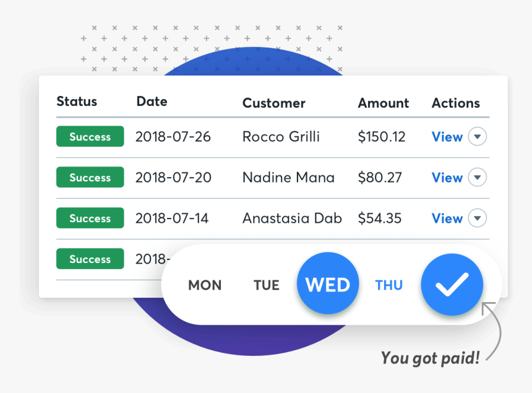
Task: Click the Success badge for 2018-07-26
Action: tap(90, 136)
